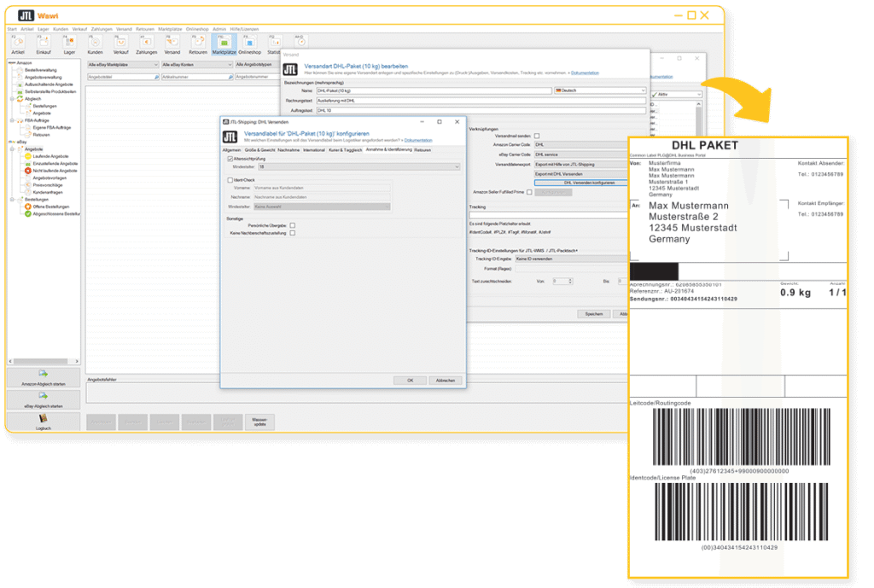The image size is (874, 588).
Task: Open the Onlineshop toolbar icon
Action: (249, 44)
